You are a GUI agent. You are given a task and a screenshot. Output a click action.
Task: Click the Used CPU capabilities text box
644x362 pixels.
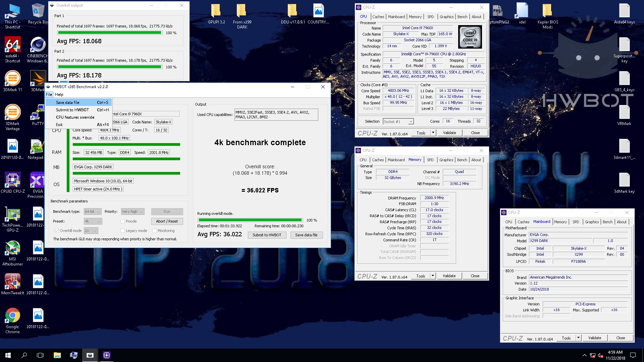coord(276,115)
